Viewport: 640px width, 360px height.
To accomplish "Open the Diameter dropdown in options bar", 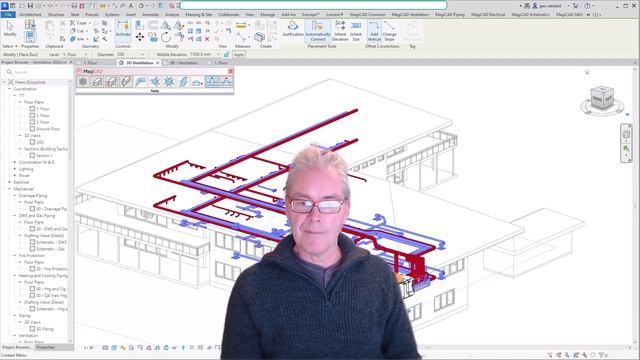I will (x=142, y=54).
